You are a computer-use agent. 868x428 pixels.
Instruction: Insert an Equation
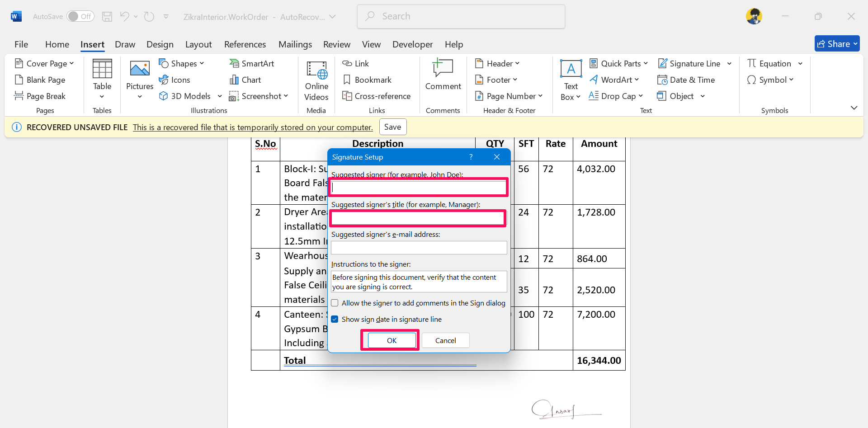click(769, 64)
